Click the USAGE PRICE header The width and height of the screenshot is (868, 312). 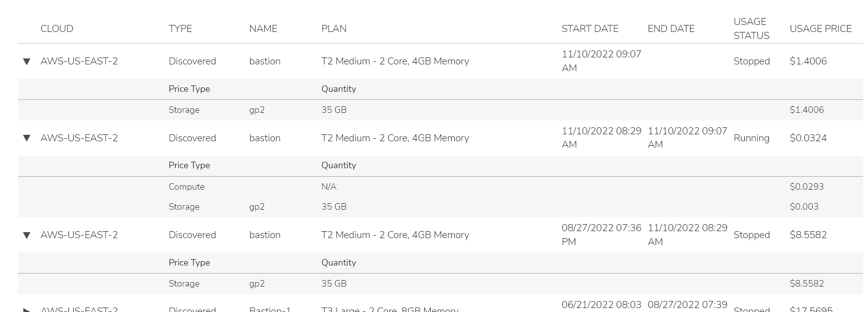click(820, 29)
